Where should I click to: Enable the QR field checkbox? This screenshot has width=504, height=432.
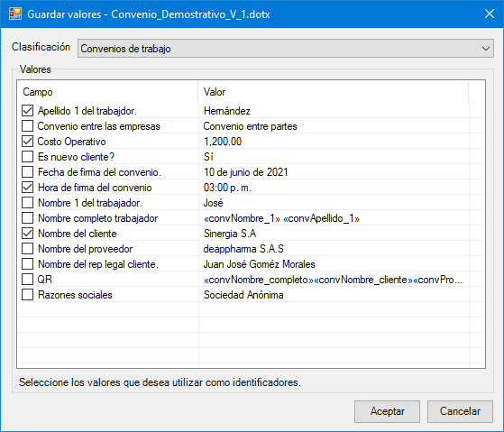click(x=27, y=280)
